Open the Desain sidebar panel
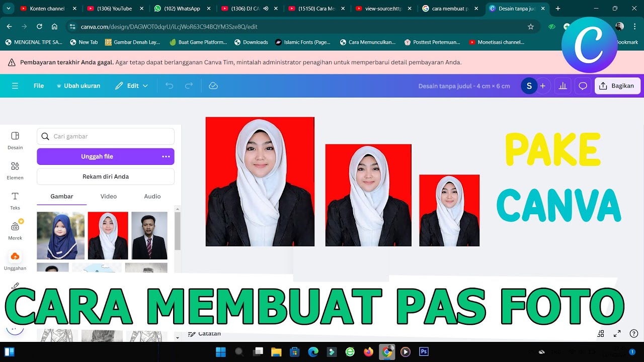Screen dimensions: 644x362 point(15,140)
